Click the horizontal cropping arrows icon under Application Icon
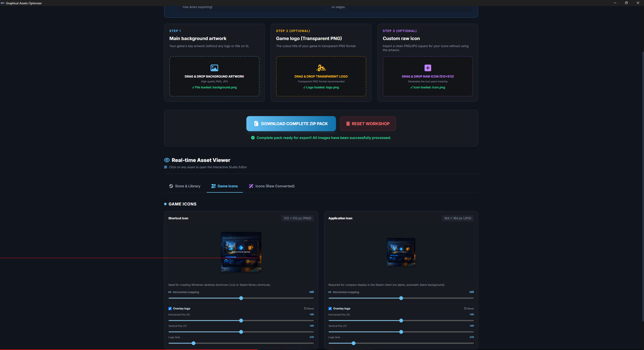 tap(330, 292)
